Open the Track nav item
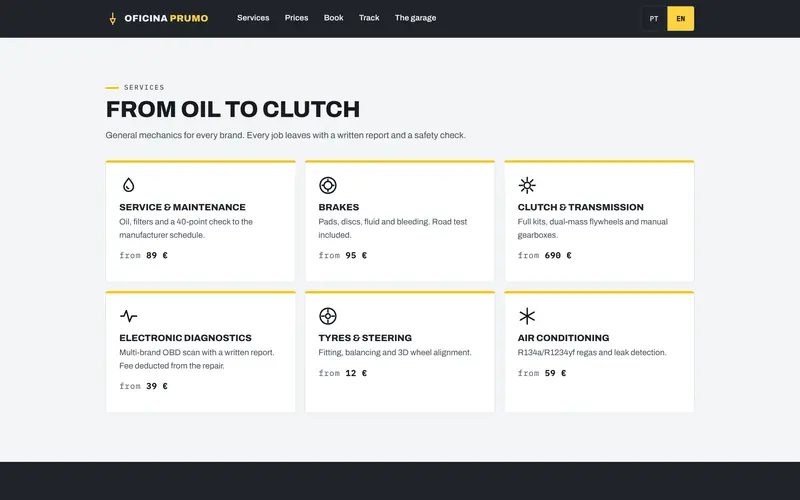Viewport: 800px width, 500px height. tap(369, 18)
